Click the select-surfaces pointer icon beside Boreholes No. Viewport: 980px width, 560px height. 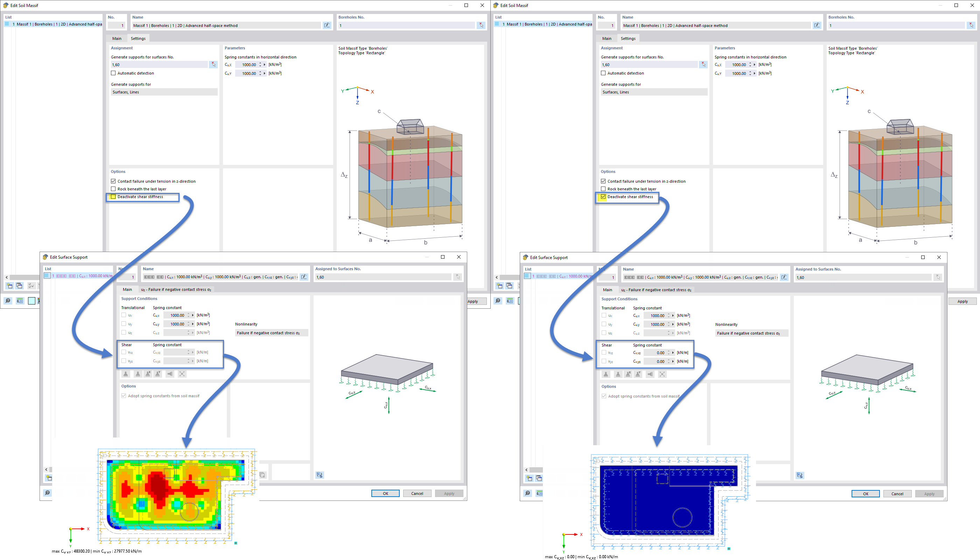[481, 25]
